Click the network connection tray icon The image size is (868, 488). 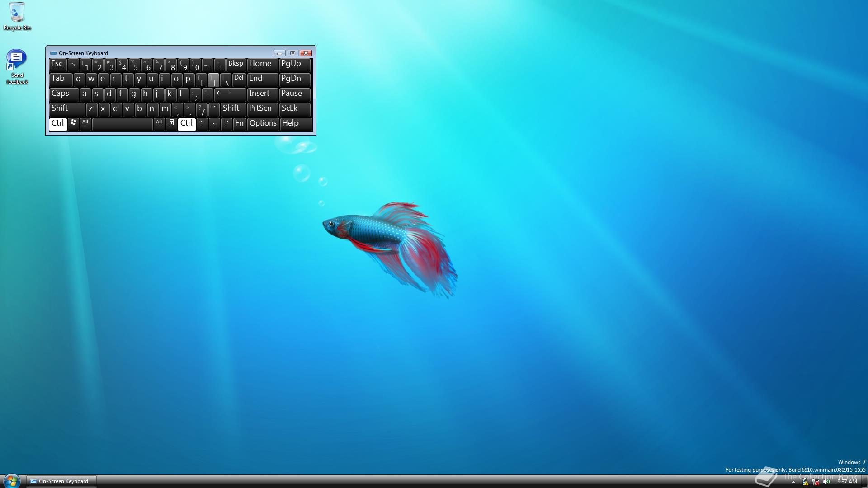click(x=816, y=482)
